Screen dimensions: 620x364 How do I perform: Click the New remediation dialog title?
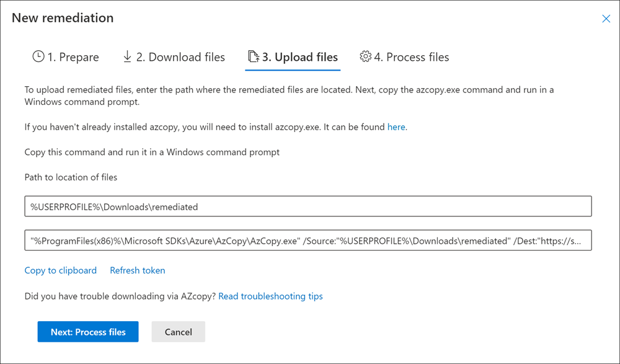click(63, 18)
